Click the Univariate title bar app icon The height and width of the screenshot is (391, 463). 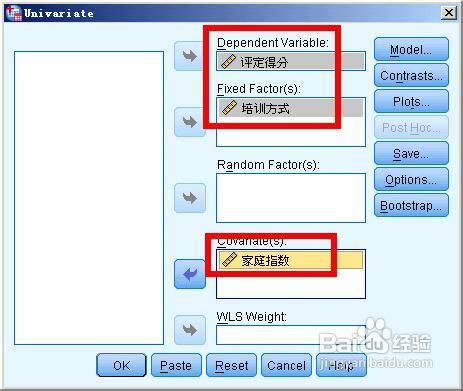(x=14, y=13)
